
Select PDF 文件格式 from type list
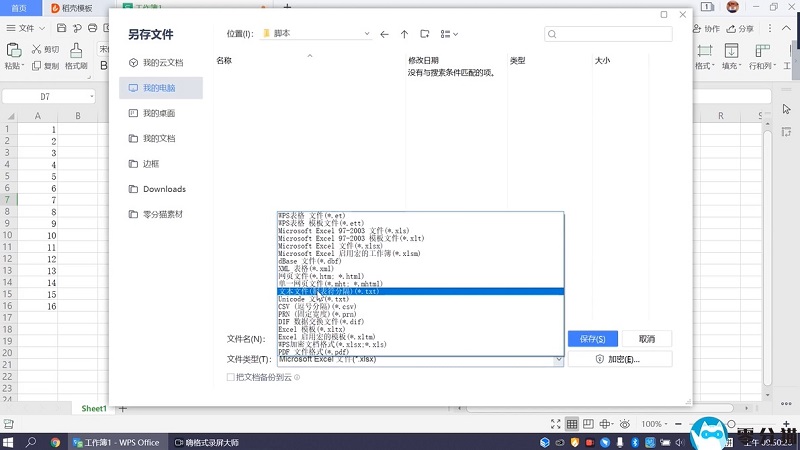coord(313,352)
